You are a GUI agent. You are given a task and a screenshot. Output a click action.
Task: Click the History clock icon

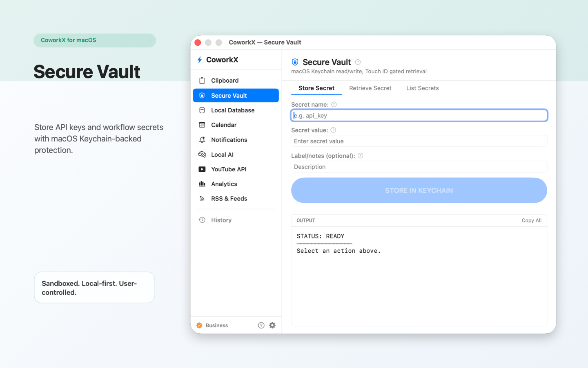pos(202,220)
